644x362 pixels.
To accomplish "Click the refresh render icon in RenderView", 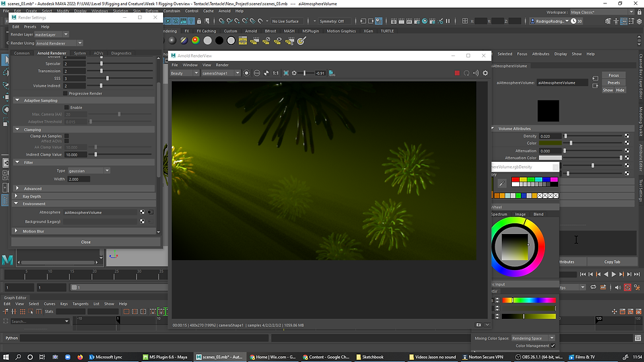I will 466,73.
